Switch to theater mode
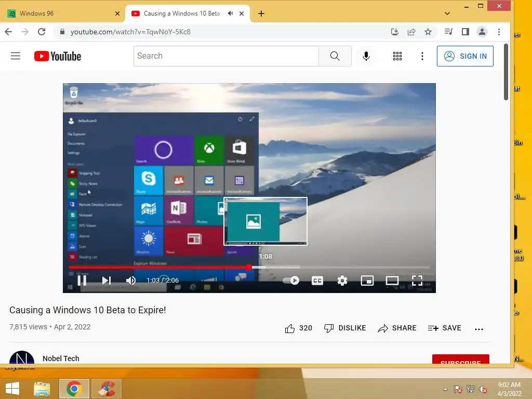This screenshot has width=532, height=399. click(392, 280)
